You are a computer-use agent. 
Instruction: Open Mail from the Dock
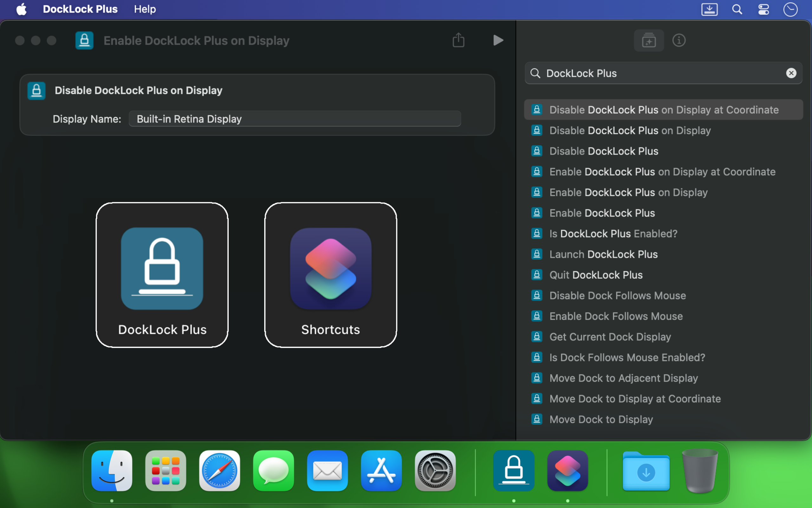(327, 470)
